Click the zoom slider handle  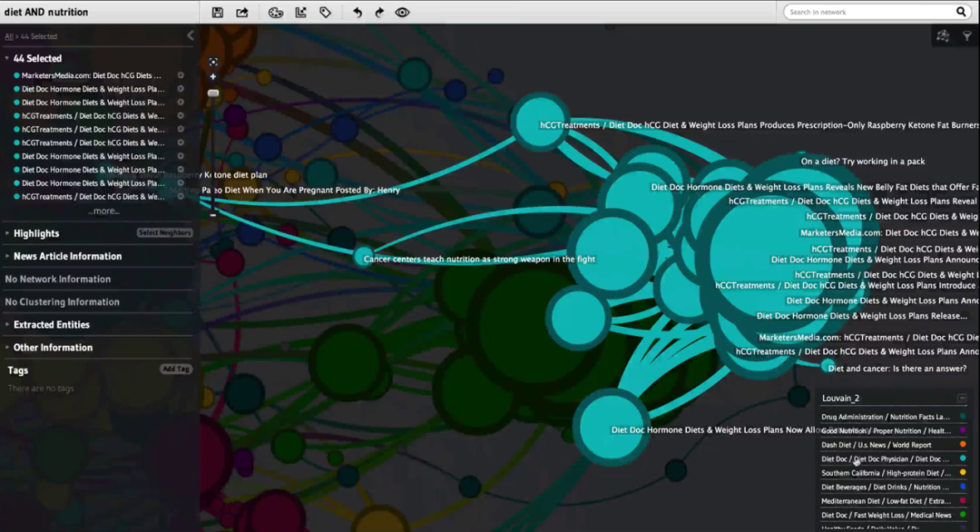coord(213,93)
